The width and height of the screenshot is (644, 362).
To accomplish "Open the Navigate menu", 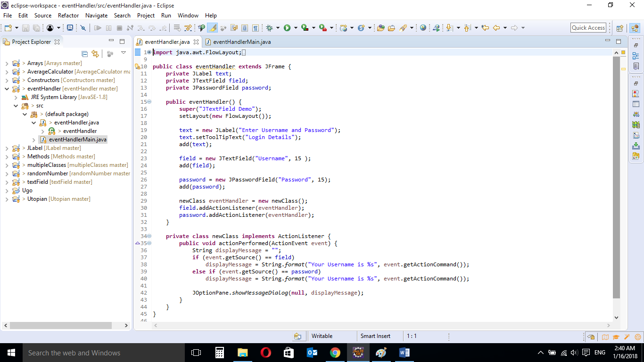I will pos(96,16).
